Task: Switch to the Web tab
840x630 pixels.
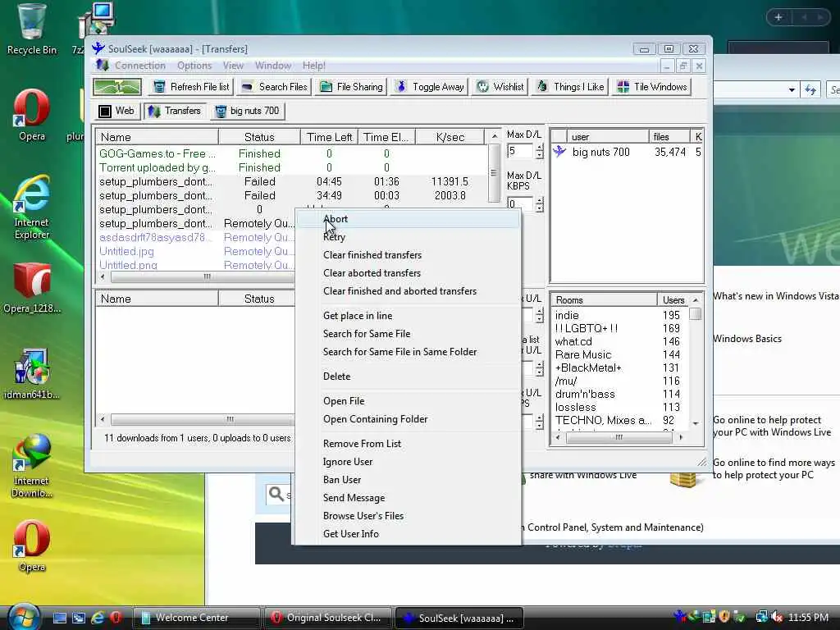Action: pyautogui.click(x=116, y=111)
